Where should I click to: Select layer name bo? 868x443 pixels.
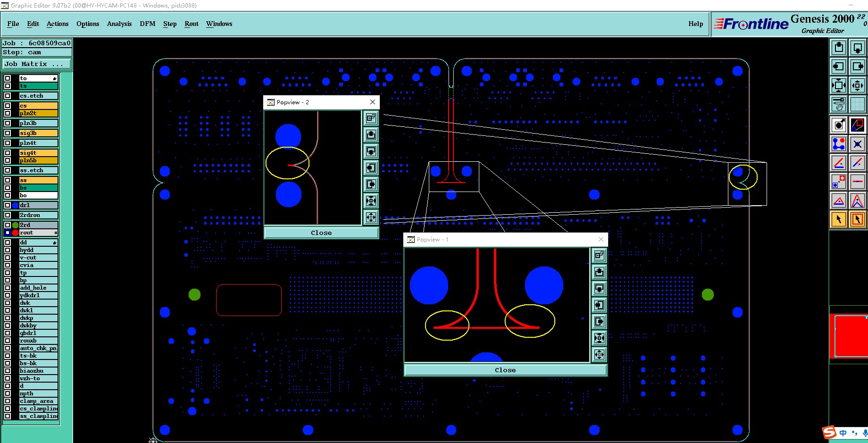38,195
